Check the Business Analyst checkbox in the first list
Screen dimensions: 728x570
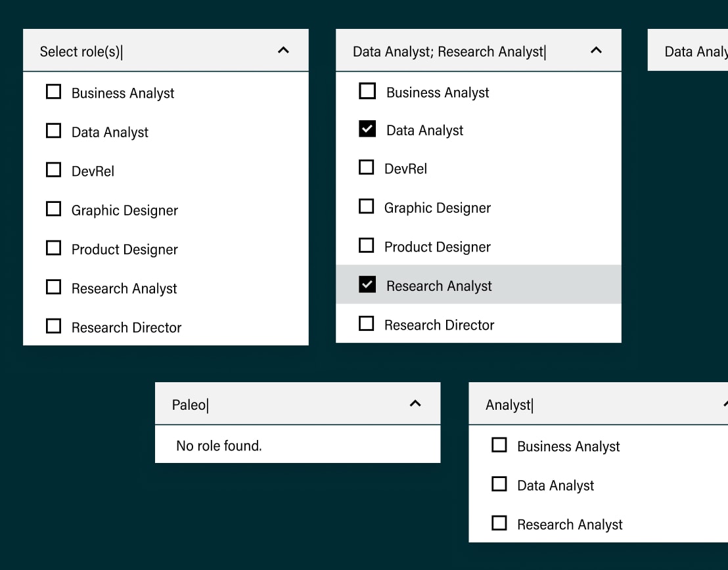click(x=53, y=92)
